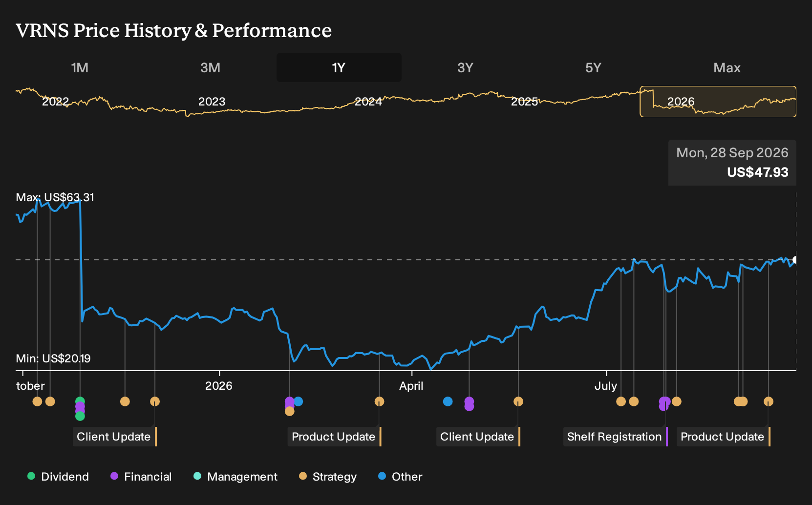Image resolution: width=812 pixels, height=505 pixels.
Task: Click the 2023 label in overview chart
Action: tap(212, 102)
